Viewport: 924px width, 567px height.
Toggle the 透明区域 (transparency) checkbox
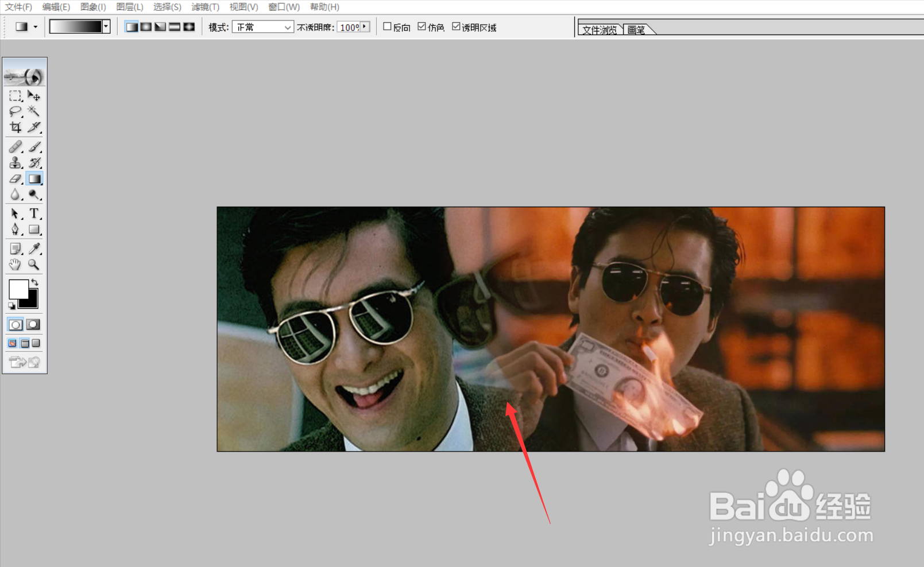tap(456, 26)
